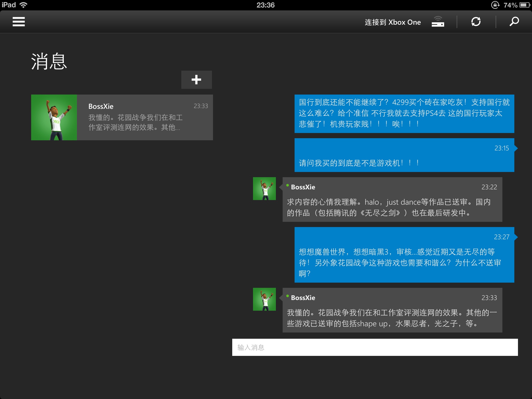
Task: Tap the green online status dot near BossXie
Action: point(287,186)
